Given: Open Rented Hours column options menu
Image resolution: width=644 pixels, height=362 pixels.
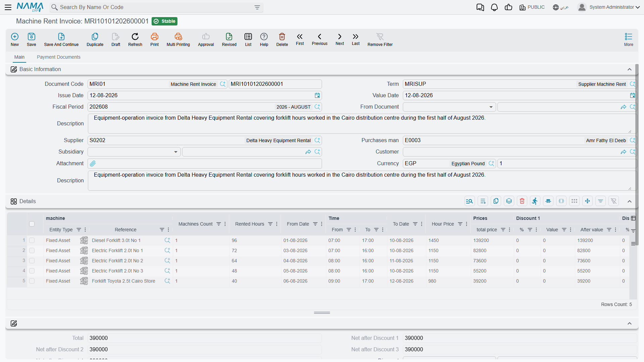Looking at the screenshot, I should click(x=277, y=224).
